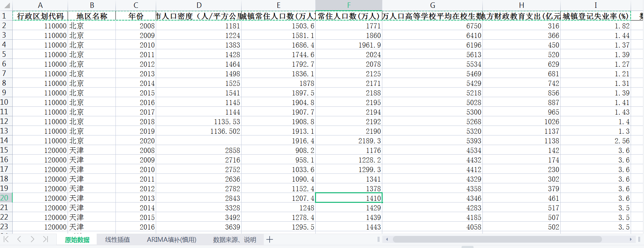The image size is (644, 248).
Task: Select column I header
Action: 595,5
